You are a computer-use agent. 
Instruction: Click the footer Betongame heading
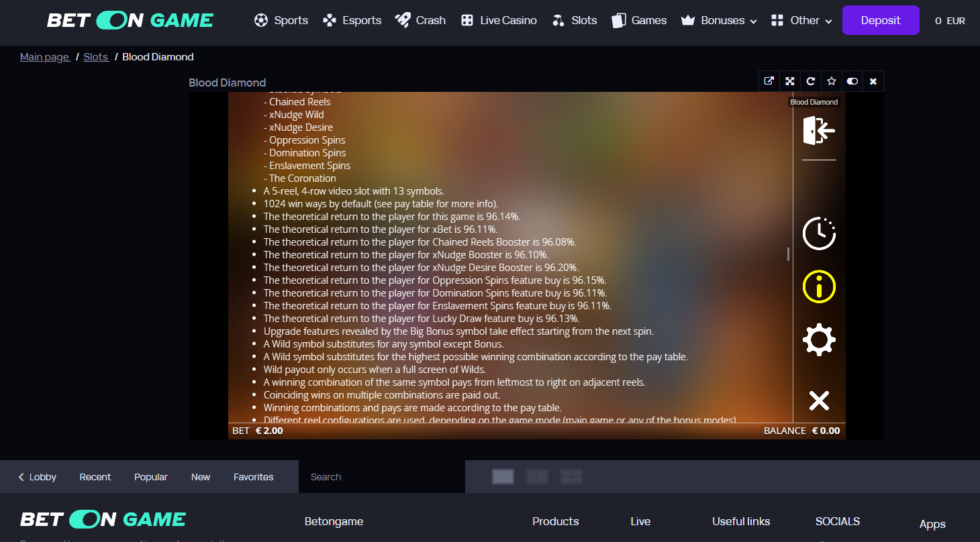(334, 521)
